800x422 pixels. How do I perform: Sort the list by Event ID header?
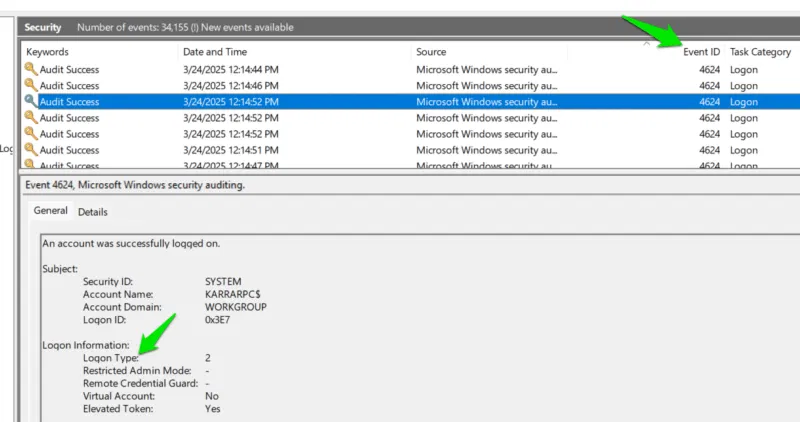coord(701,52)
